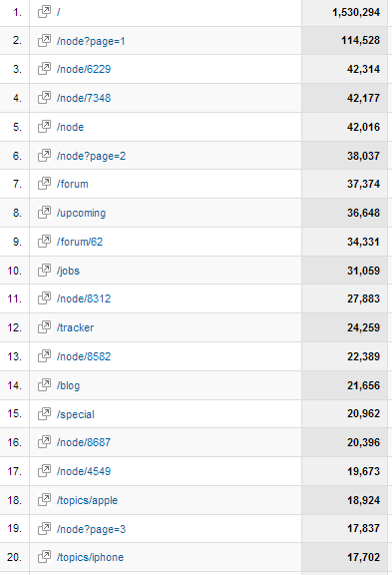Open external link icon for /forum row
This screenshot has width=392, height=575.
coord(44,184)
